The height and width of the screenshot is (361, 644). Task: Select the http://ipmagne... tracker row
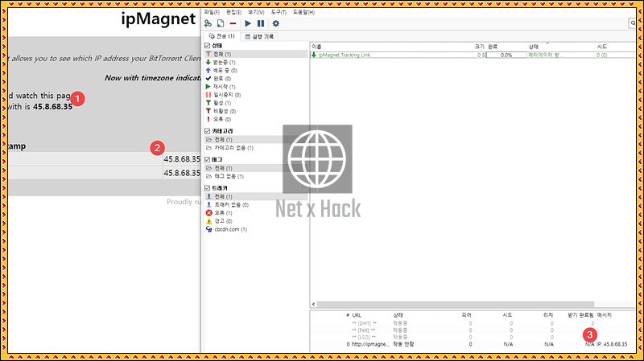[x=473, y=344]
